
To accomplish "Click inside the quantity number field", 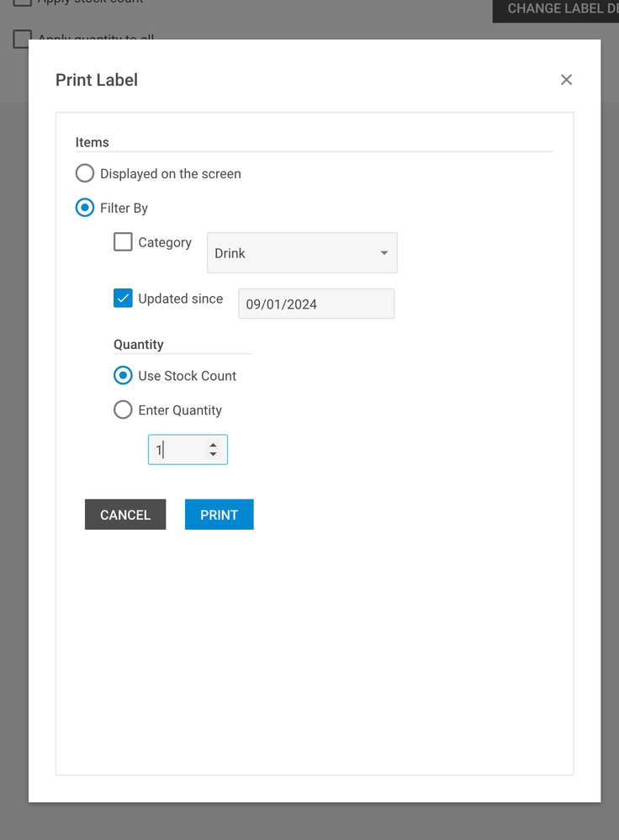I will click(177, 450).
